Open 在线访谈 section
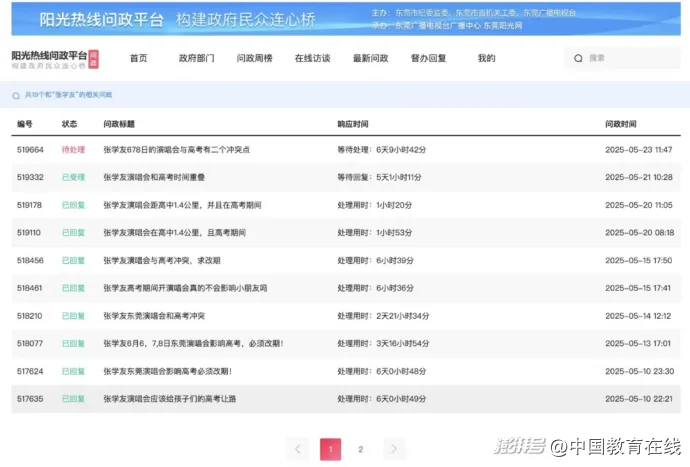The image size is (690, 467). tap(312, 59)
